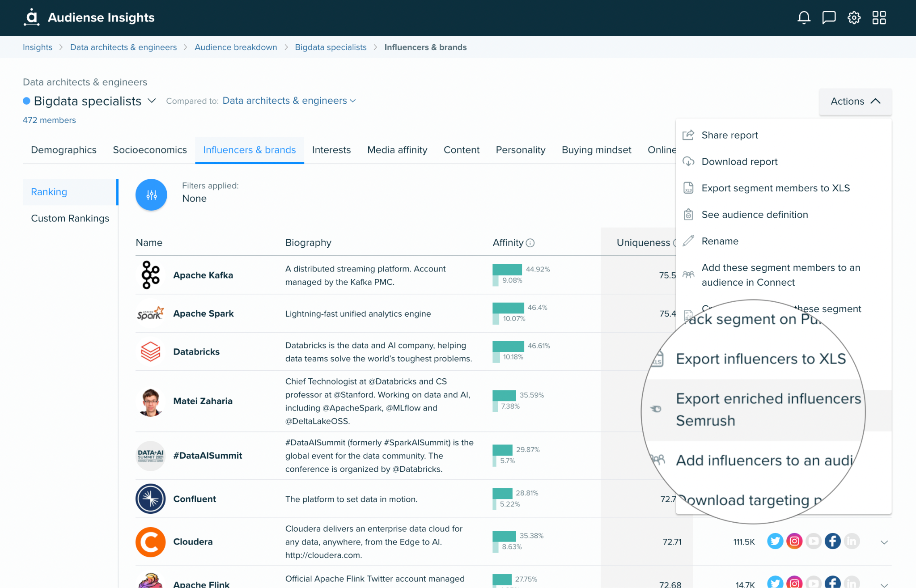Switch to the Demographics tab

(x=64, y=150)
